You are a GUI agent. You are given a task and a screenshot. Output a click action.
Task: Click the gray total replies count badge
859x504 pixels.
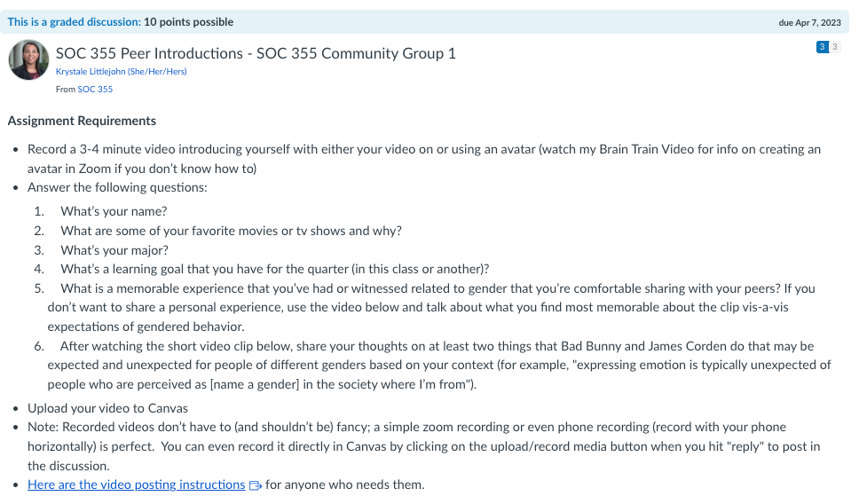(x=835, y=47)
